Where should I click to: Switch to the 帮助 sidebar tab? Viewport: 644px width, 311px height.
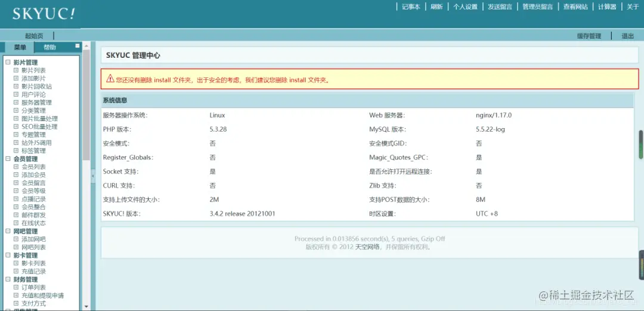49,47
